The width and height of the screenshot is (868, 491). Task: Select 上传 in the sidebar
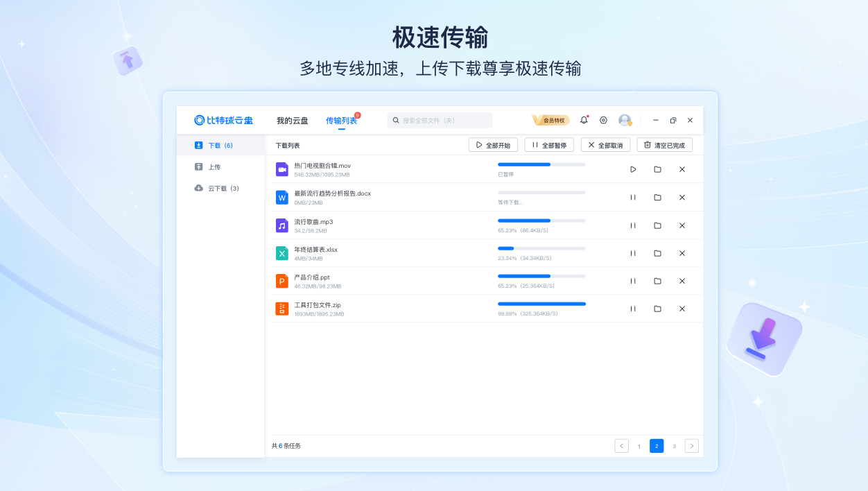point(221,167)
